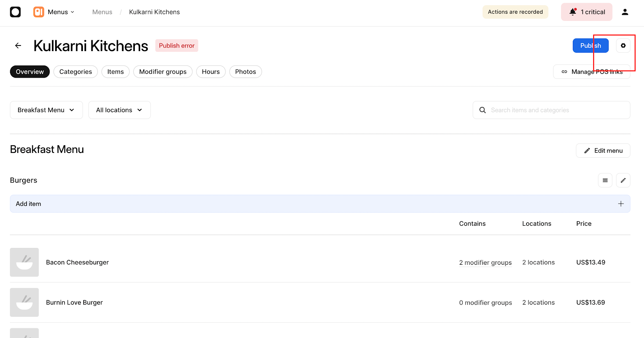Screen dimensions: 644x338
Task: Open the user account profile icon
Action: coord(625,12)
